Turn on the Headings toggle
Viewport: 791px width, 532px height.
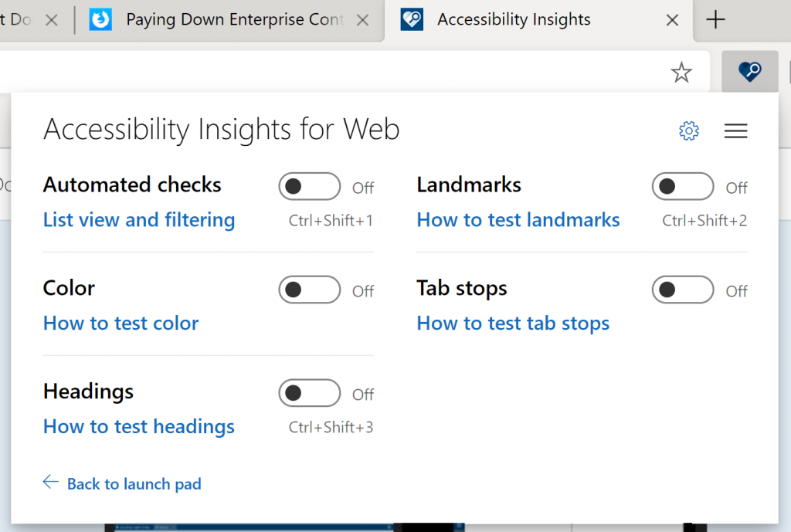pos(309,393)
